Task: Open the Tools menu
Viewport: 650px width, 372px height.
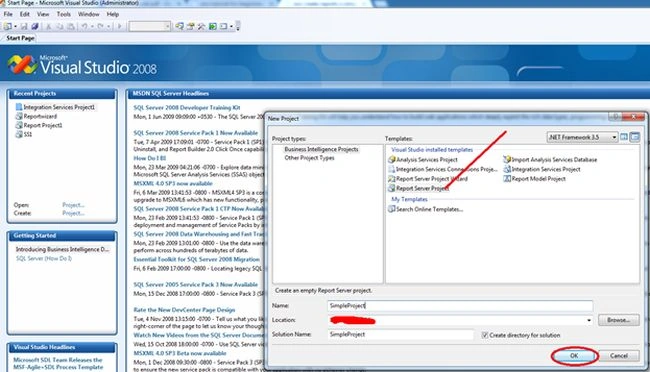Action: click(63, 14)
